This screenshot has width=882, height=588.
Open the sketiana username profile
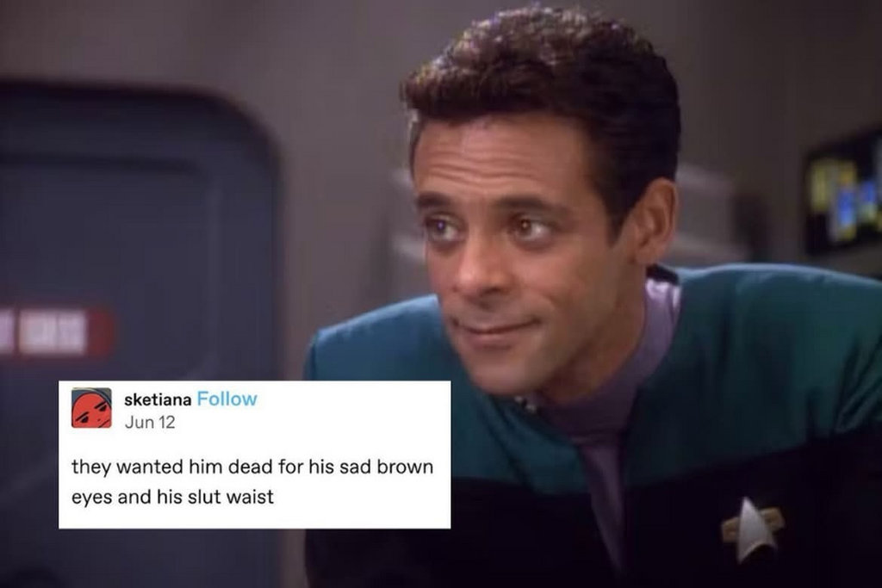[x=158, y=399]
